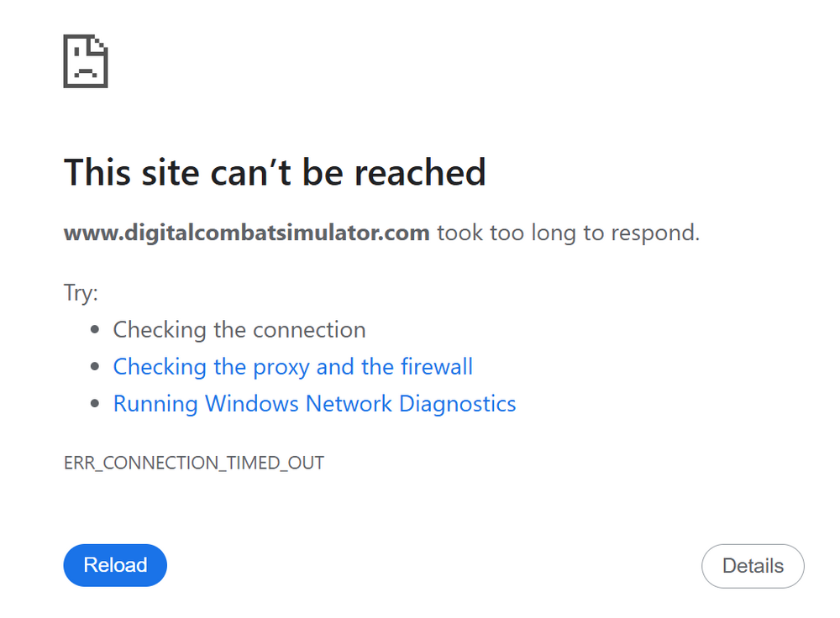Click the bold www.digitalcombatsimulator.com domain text
The image size is (840, 618).
tap(247, 233)
